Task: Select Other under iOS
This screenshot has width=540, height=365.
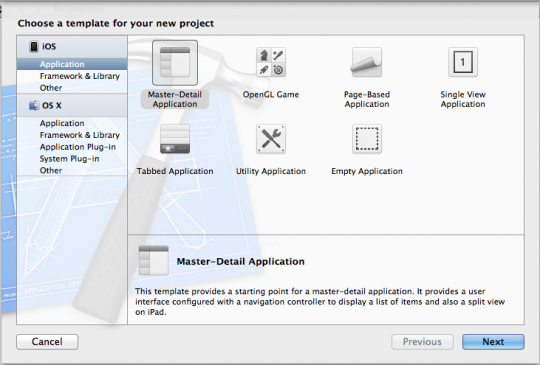Action: tap(72, 87)
